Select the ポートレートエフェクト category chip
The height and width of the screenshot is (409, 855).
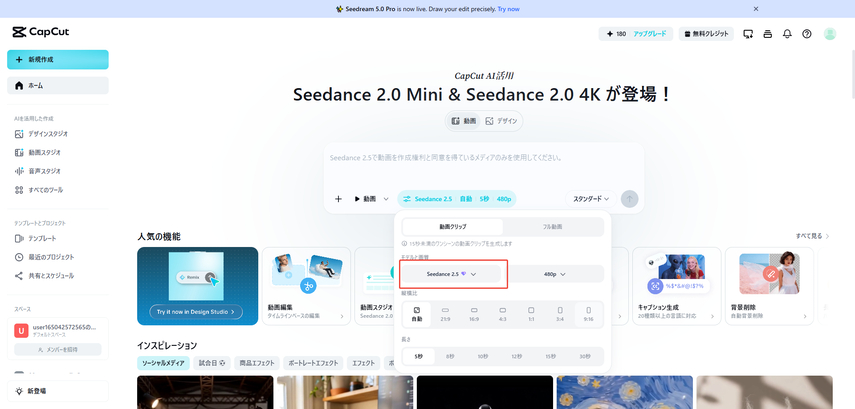(x=314, y=363)
